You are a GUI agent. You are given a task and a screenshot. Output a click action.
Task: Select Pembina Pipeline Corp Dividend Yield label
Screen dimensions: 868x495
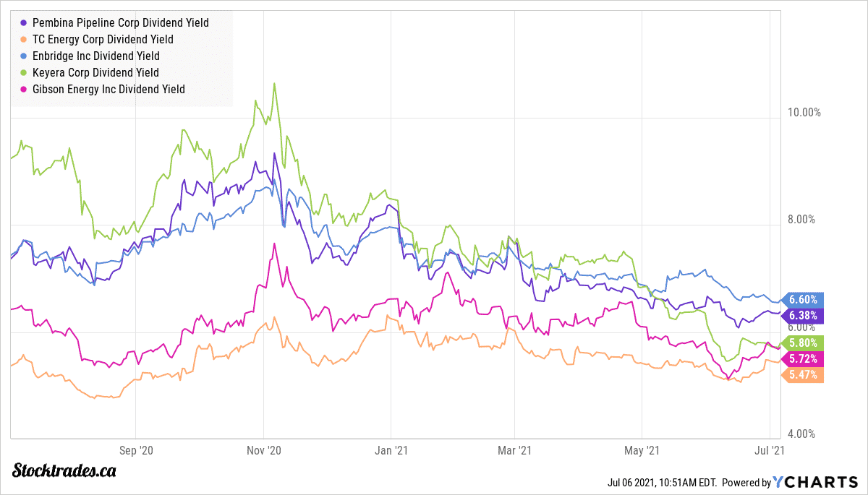(x=121, y=23)
